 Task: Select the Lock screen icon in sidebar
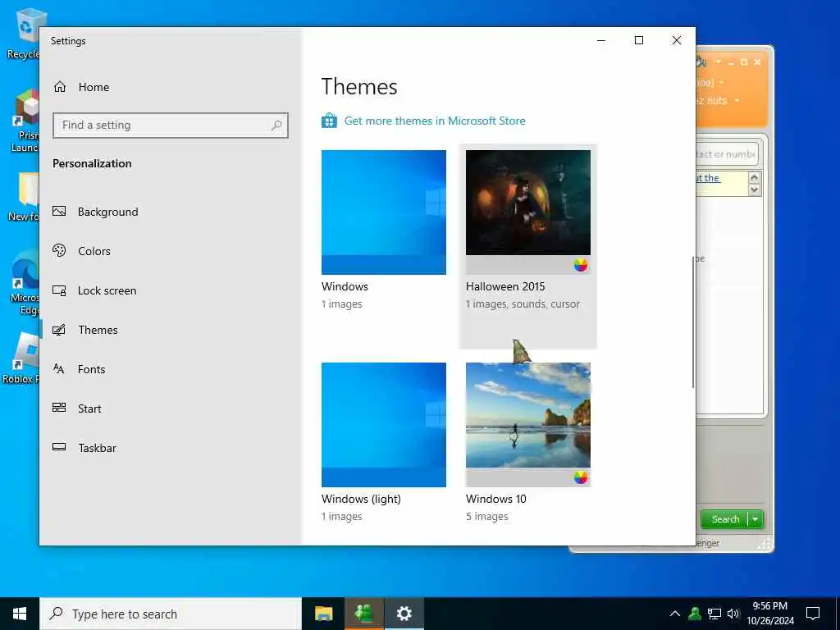(x=59, y=290)
